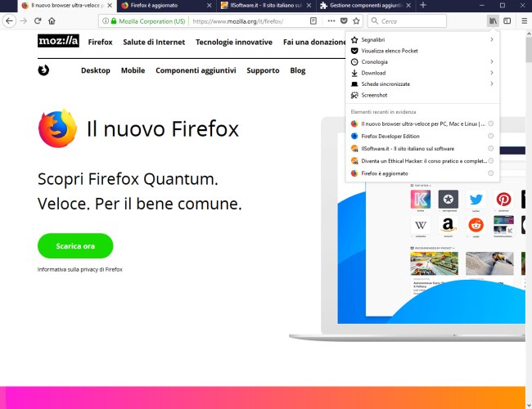Switch to Gestione componenti aggiuntivi tab
Viewport: 532px width, 409px height.
click(x=366, y=6)
